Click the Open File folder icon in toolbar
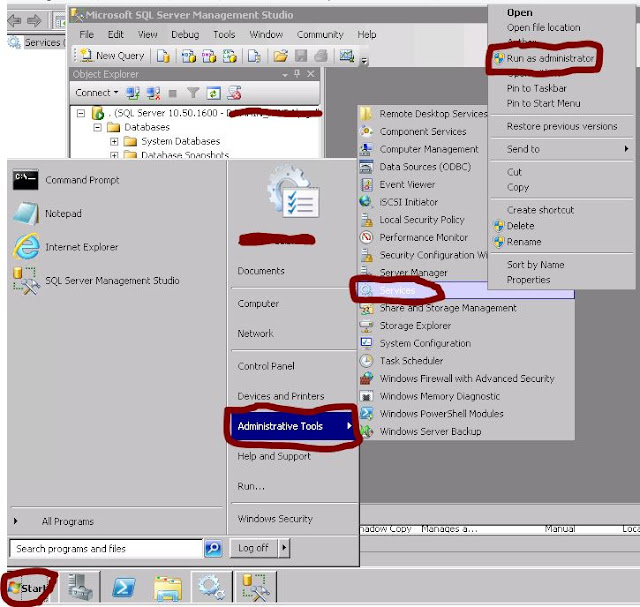This screenshot has width=640, height=607. [280, 56]
